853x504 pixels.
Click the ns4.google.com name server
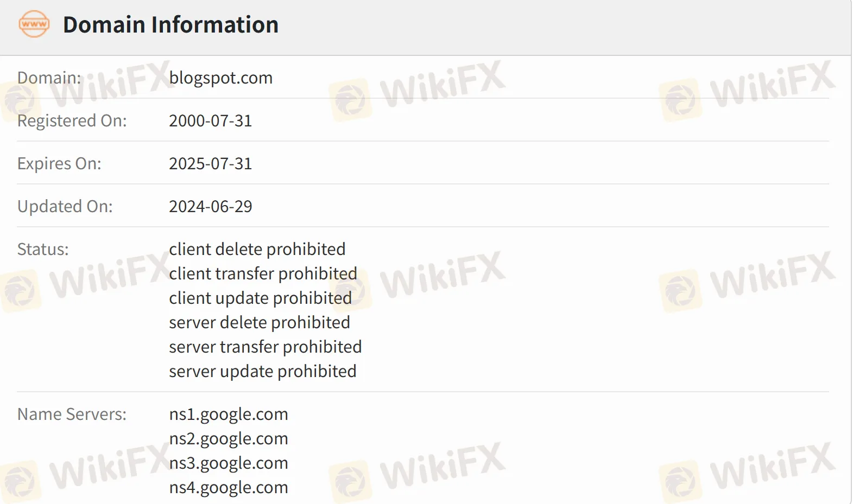click(x=228, y=487)
